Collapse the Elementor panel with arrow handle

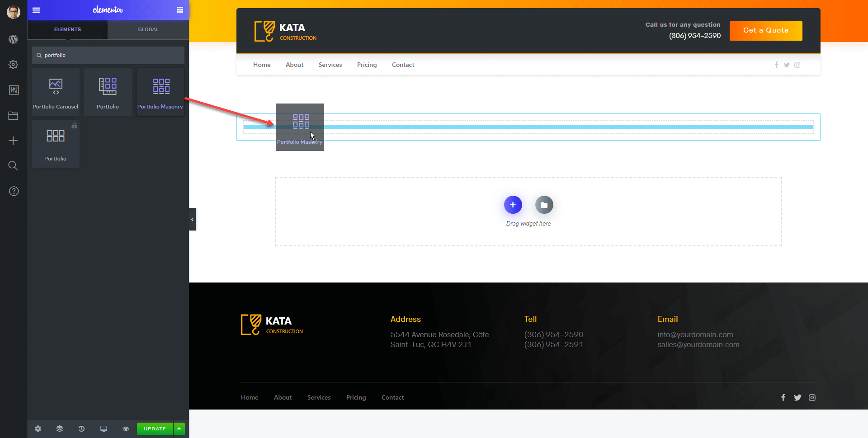[192, 219]
